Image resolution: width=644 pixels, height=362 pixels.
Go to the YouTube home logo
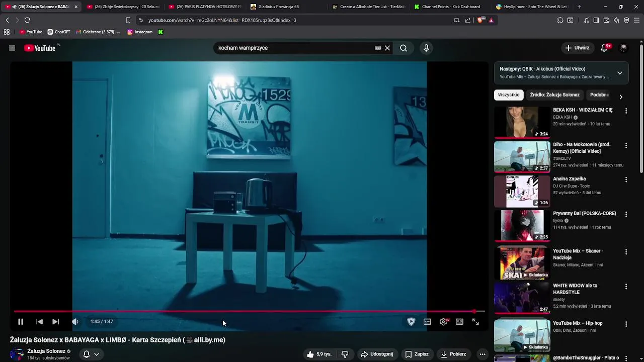40,48
